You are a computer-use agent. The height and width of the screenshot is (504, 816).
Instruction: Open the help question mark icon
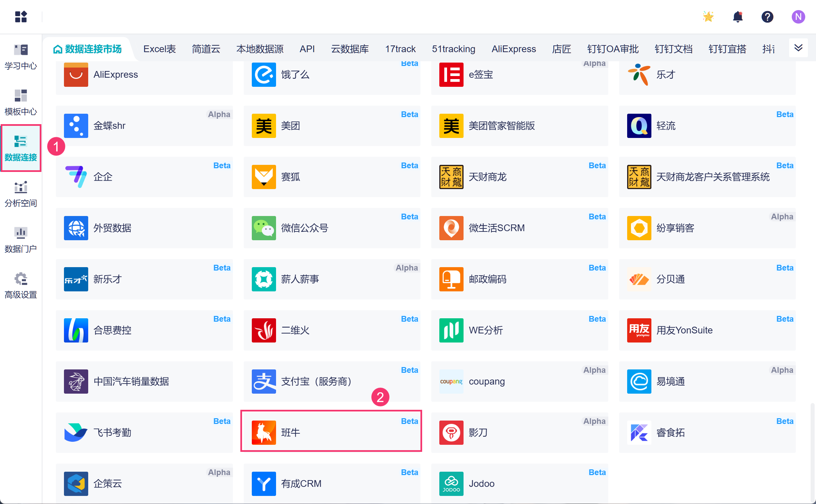(x=767, y=16)
